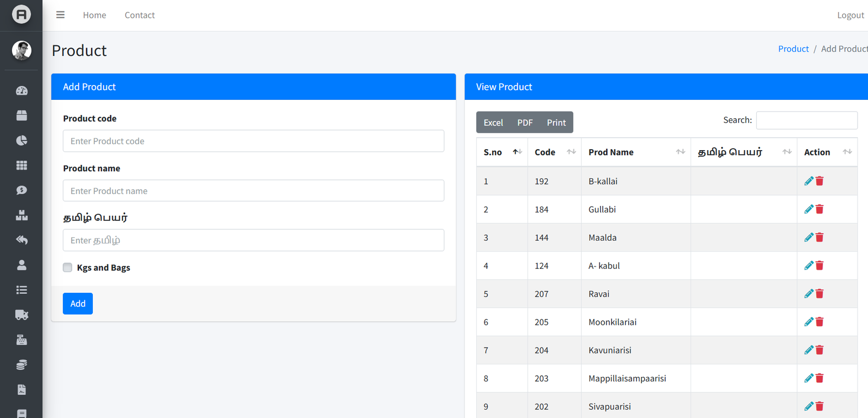The image size is (868, 418).
Task: Print the product table
Action: coord(556,123)
